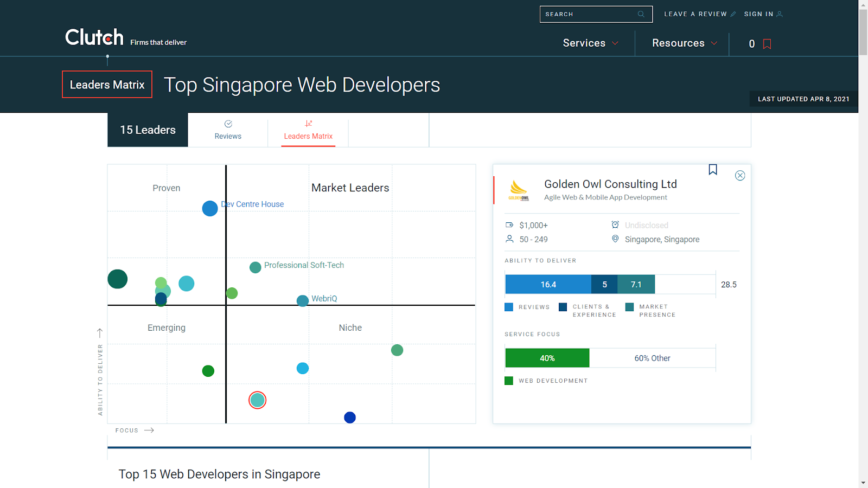Bookmark Golden Owl Consulting Ltd
The image size is (868, 488).
pyautogui.click(x=713, y=170)
